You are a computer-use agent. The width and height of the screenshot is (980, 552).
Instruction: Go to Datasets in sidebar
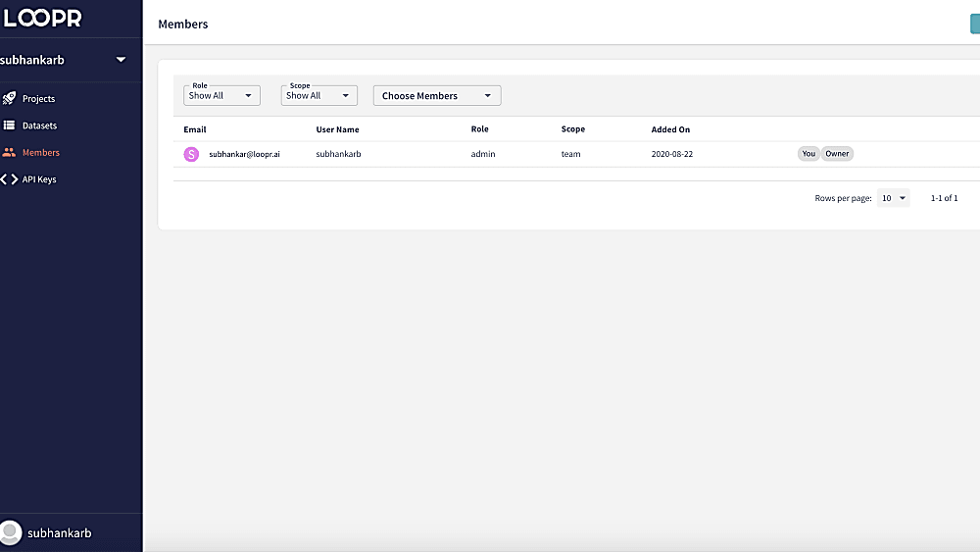pyautogui.click(x=39, y=125)
